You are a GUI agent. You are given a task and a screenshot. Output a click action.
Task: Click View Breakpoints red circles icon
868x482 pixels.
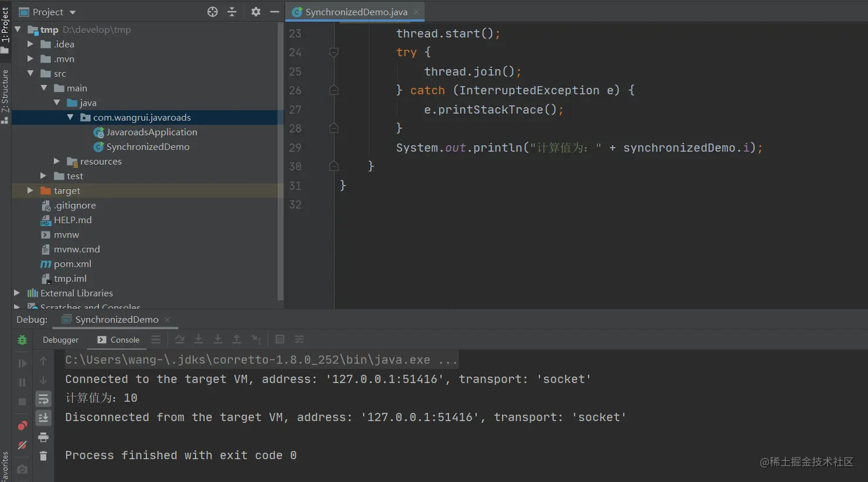click(x=22, y=426)
